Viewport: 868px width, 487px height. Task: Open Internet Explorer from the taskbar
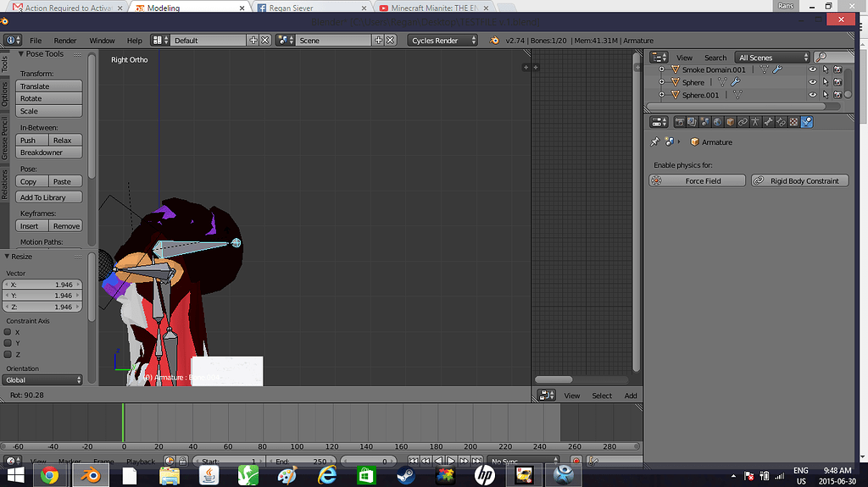tap(327, 475)
